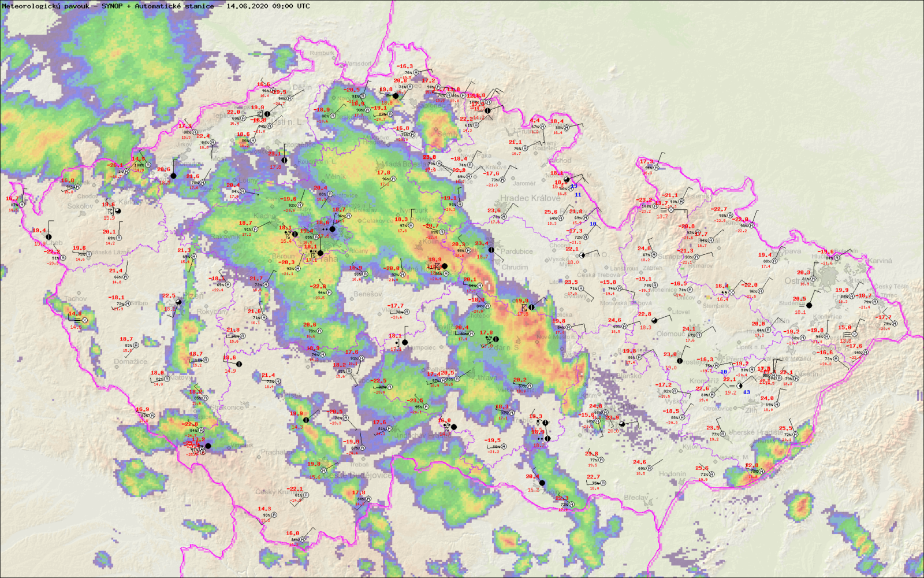This screenshot has width=924, height=578.
Task: Click the Hradec Králové city label
Action: (x=530, y=198)
